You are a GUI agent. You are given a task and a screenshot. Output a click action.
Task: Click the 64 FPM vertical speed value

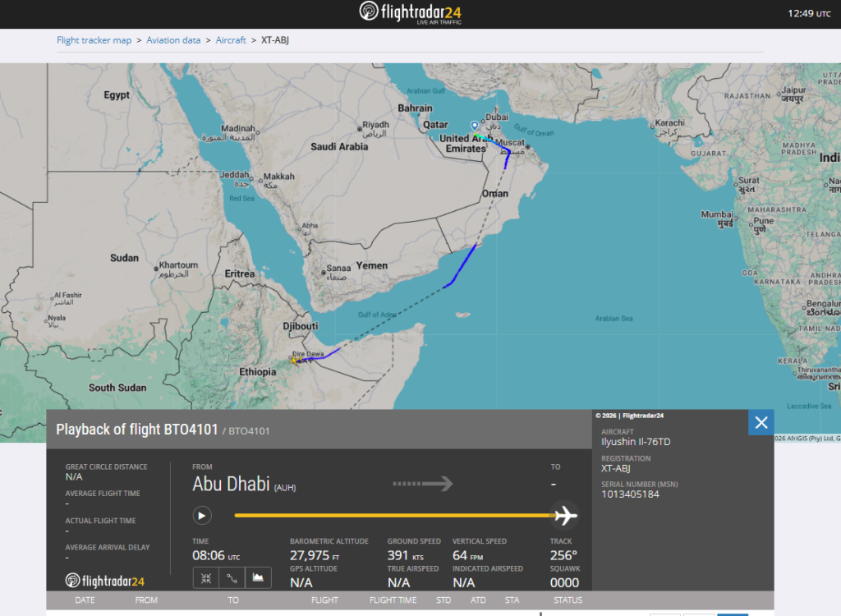coord(467,555)
